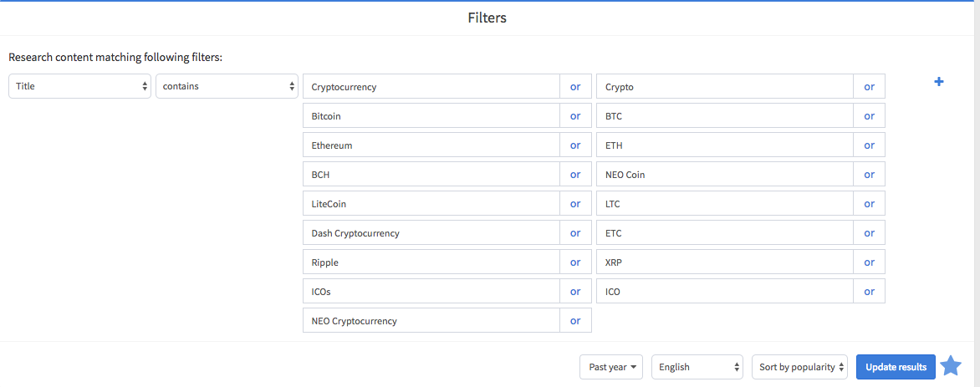Click the or button beside Bitcoin
Screen dimensions: 980x387
tap(575, 115)
